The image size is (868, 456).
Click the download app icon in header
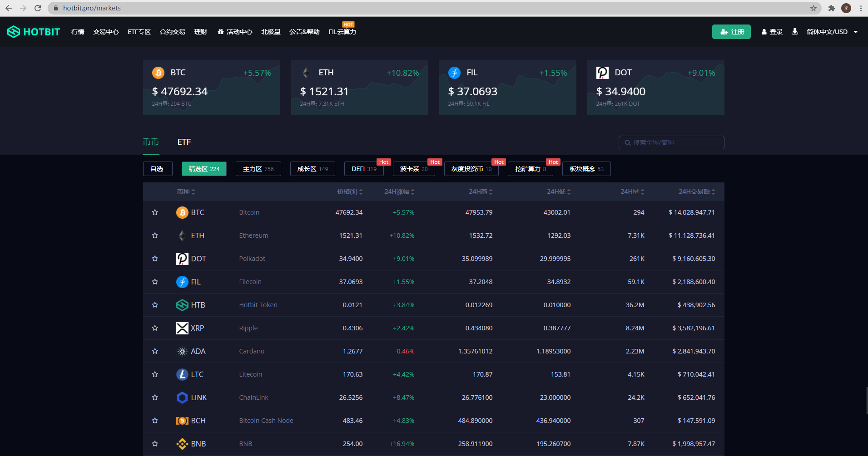[794, 31]
